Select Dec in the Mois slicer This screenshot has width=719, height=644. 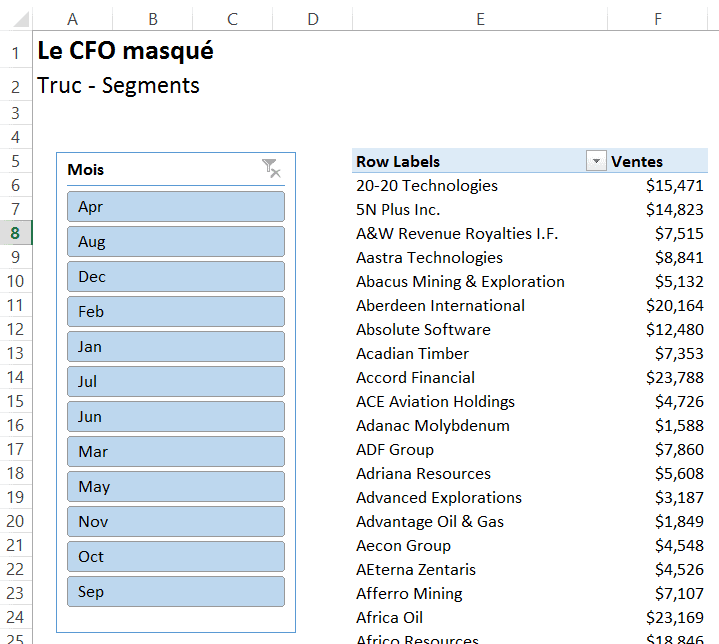[x=176, y=277]
